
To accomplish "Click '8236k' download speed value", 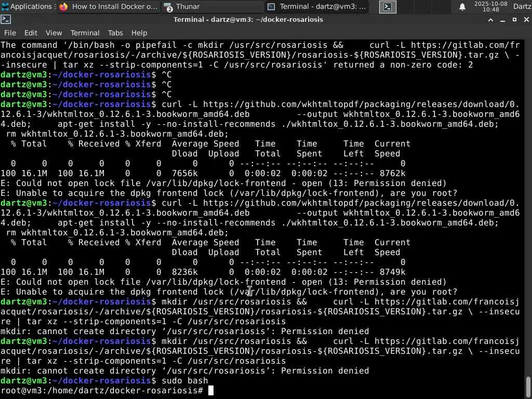I will click(x=184, y=272).
